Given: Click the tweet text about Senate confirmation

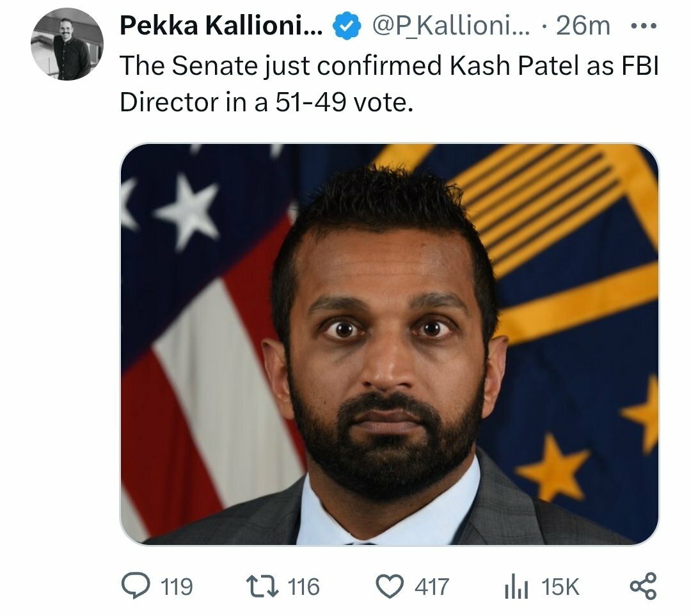Looking at the screenshot, I should (389, 84).
